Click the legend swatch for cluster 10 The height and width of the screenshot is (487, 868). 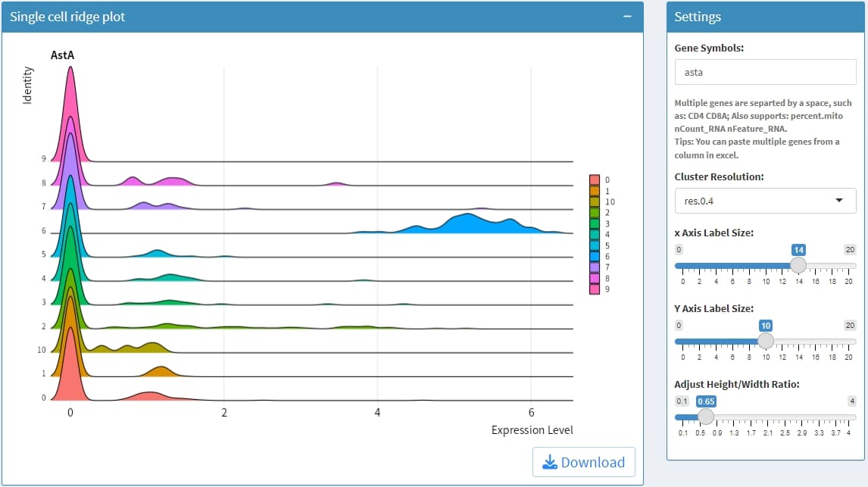click(595, 202)
